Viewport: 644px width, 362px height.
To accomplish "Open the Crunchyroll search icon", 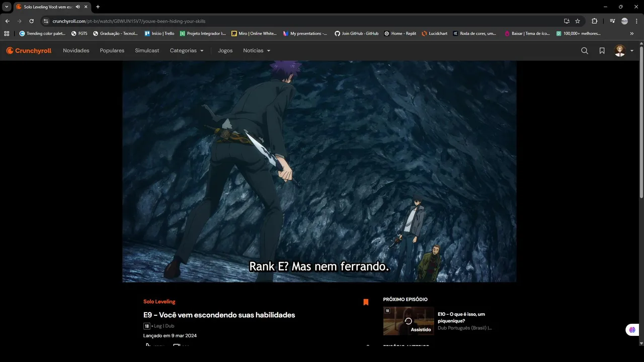I will pyautogui.click(x=585, y=51).
